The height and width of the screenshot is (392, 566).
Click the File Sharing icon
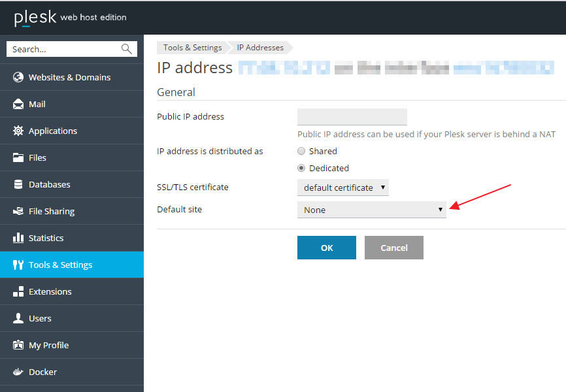coord(18,211)
